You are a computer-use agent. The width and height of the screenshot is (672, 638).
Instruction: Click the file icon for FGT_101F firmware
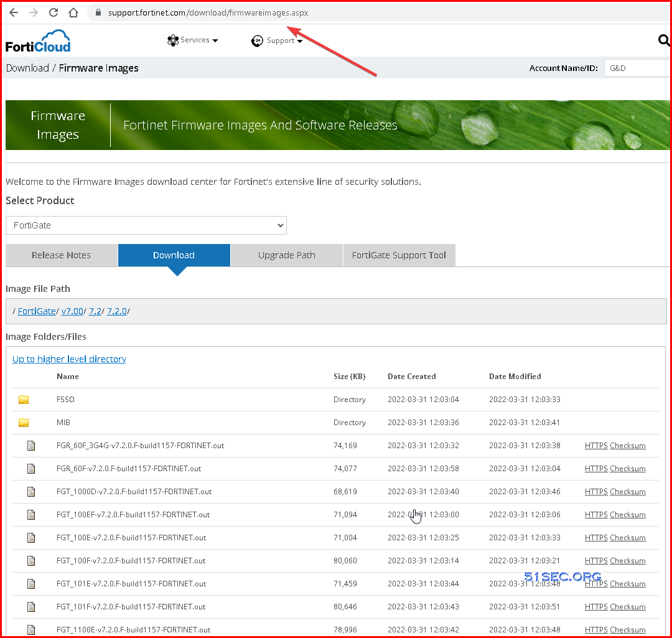click(31, 607)
